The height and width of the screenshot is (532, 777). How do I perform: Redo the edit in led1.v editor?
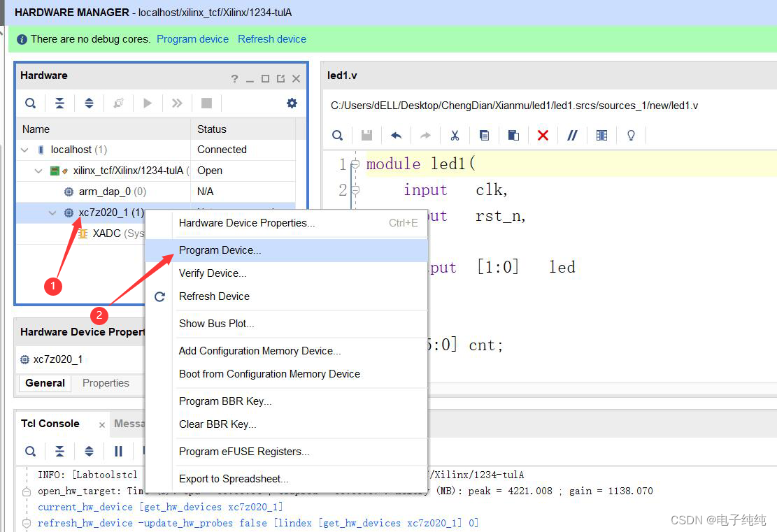point(426,135)
